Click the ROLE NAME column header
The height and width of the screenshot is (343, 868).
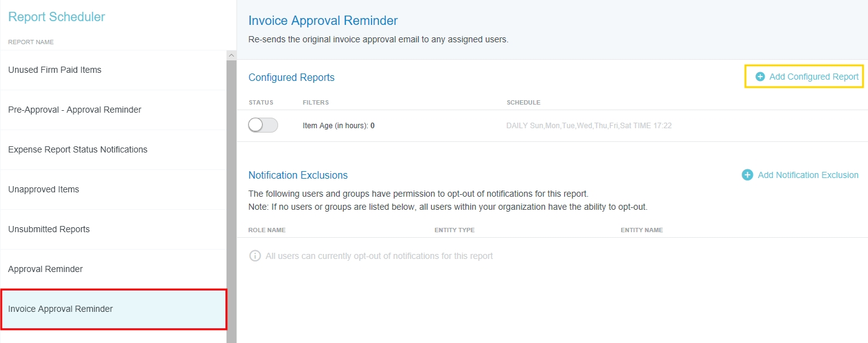[267, 230]
